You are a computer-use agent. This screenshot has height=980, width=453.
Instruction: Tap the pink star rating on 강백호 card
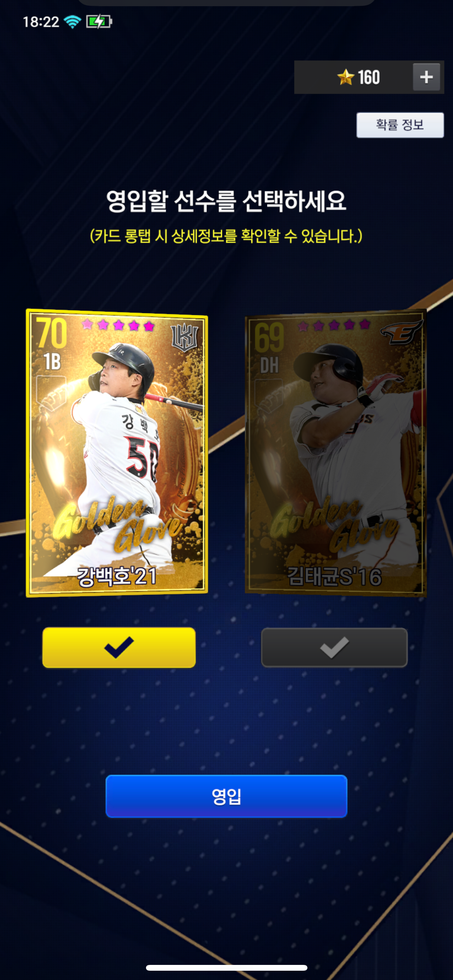(118, 325)
